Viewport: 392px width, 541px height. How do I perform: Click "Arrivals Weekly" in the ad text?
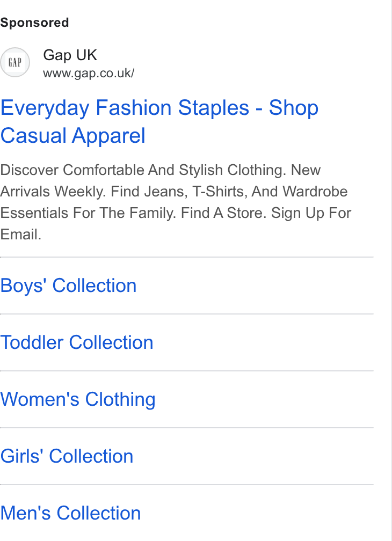(x=53, y=192)
